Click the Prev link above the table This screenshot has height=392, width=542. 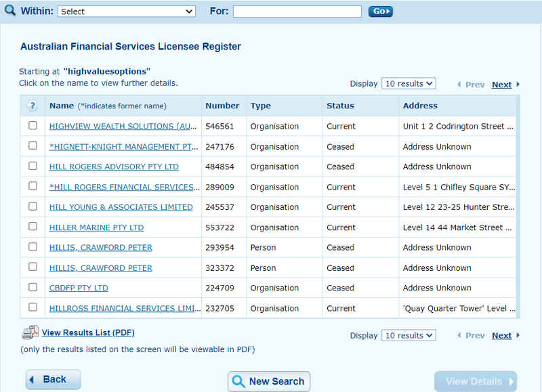click(475, 85)
